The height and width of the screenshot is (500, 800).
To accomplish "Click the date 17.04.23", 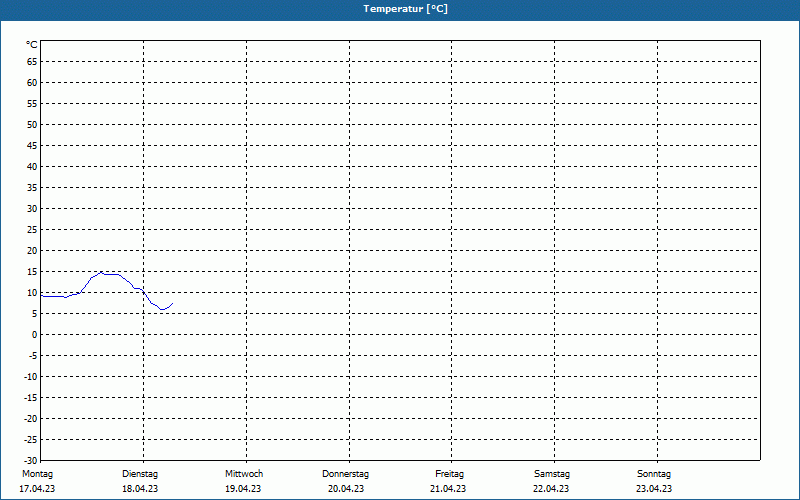I will (x=37, y=489).
